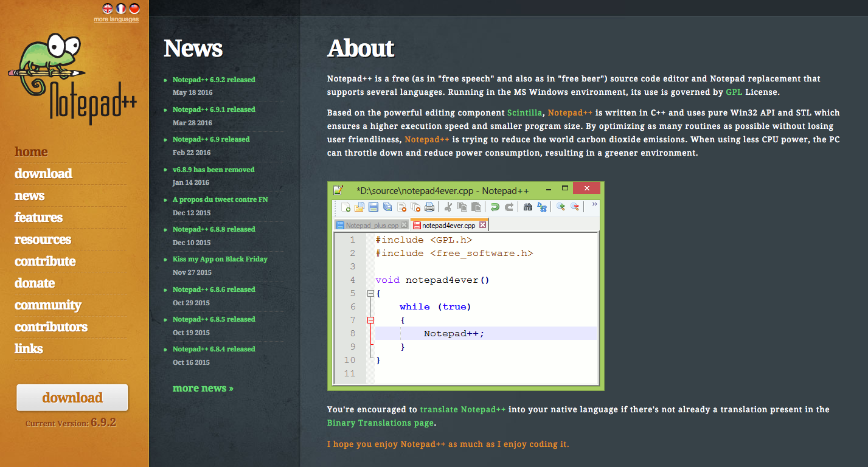Go to the home menu item

pos(31,152)
